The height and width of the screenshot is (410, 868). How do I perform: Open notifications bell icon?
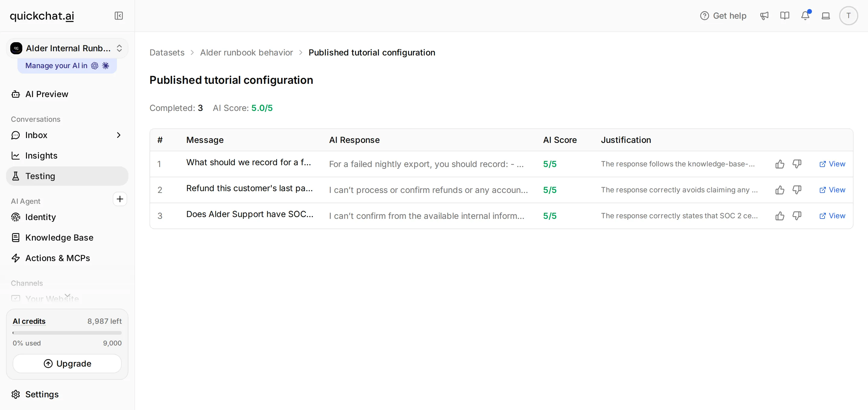click(x=805, y=15)
